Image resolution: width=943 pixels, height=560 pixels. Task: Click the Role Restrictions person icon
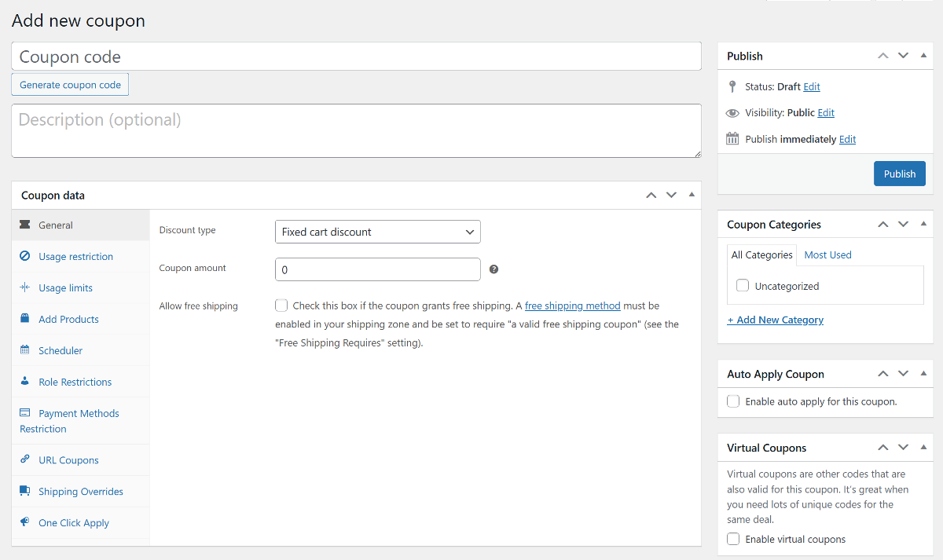(x=25, y=382)
